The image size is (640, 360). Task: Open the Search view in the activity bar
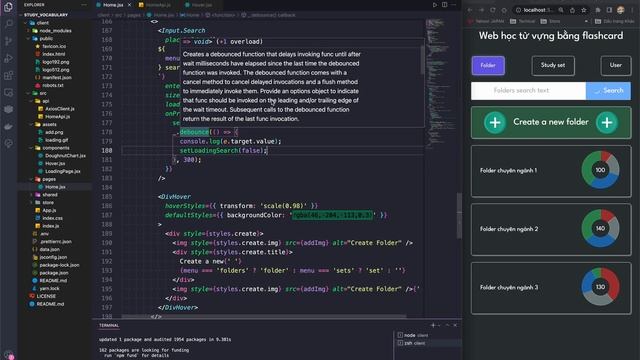[8, 24]
